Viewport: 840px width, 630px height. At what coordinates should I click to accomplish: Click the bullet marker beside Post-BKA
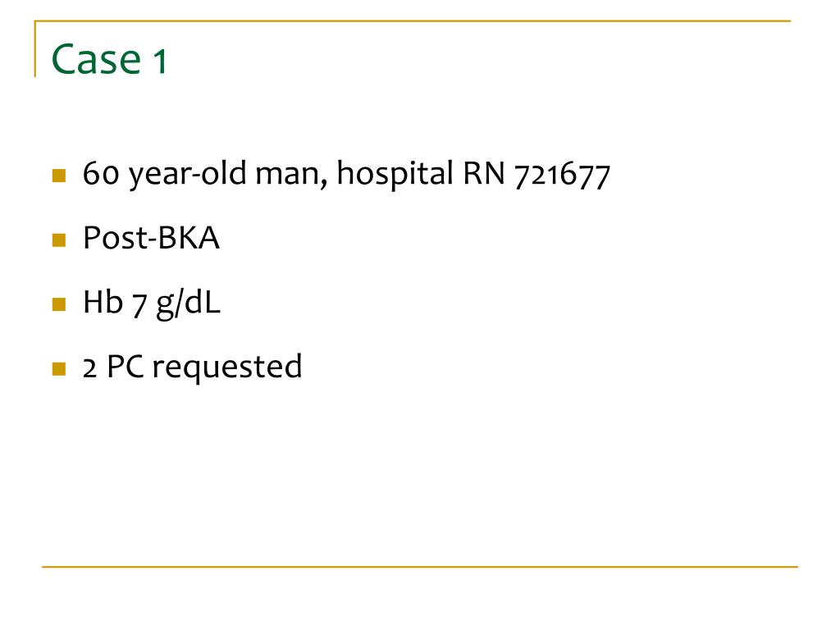pyautogui.click(x=59, y=240)
